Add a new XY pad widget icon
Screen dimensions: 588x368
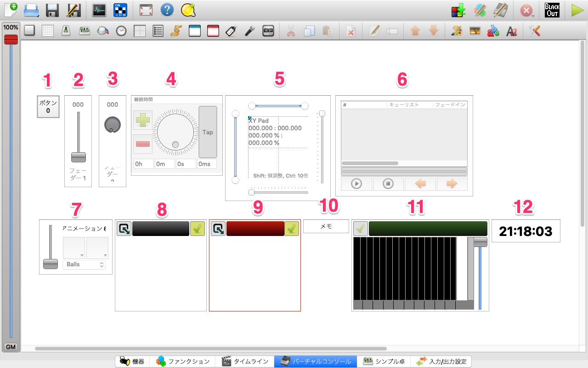140,31
